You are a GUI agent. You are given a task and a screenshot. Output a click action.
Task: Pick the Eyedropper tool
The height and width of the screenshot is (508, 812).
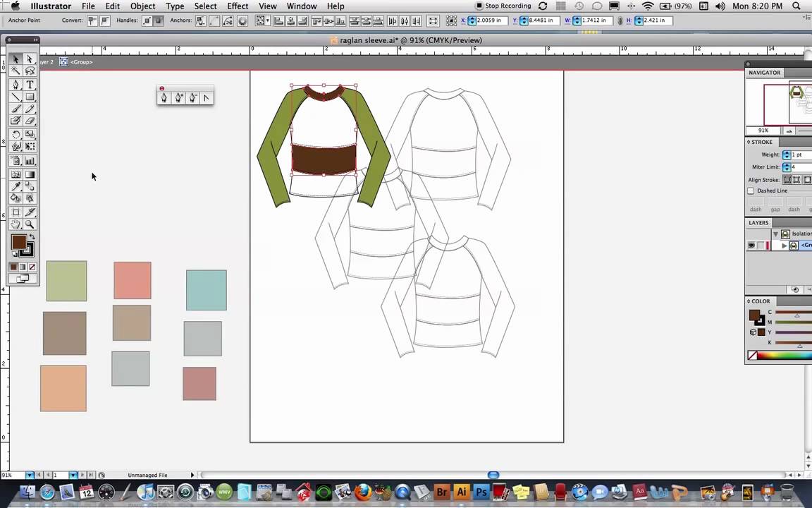16,186
